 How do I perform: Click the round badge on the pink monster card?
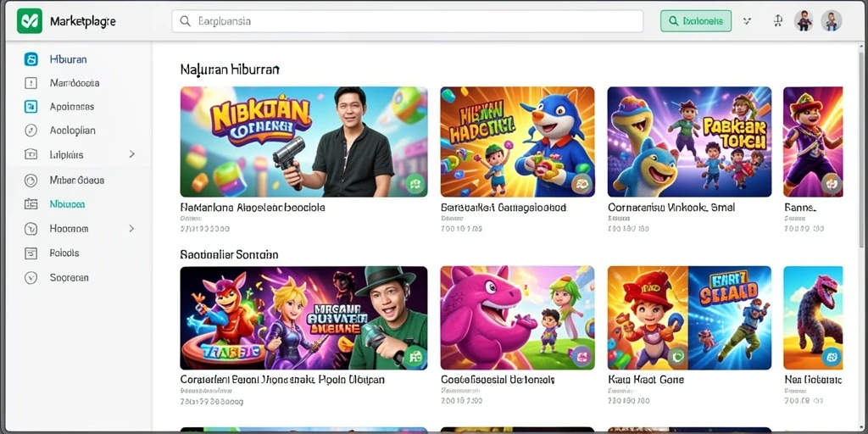click(581, 357)
